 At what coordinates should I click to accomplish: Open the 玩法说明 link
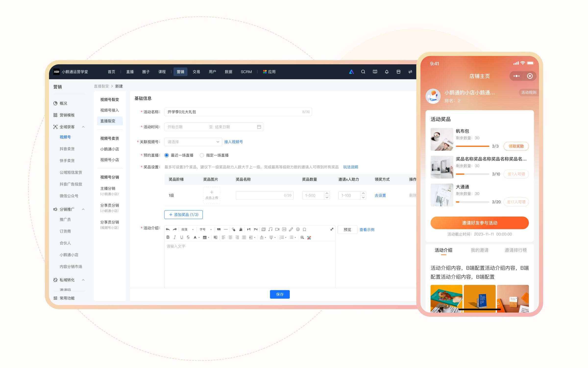351,167
